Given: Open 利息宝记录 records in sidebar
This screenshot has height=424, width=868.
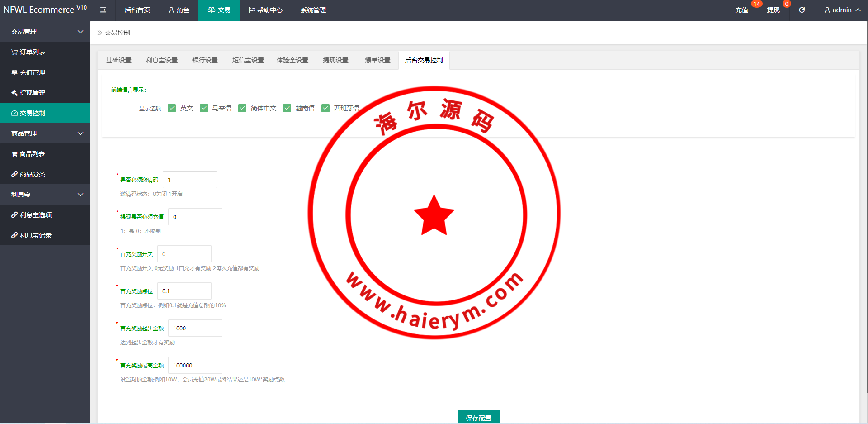Looking at the screenshot, I should 32,235.
